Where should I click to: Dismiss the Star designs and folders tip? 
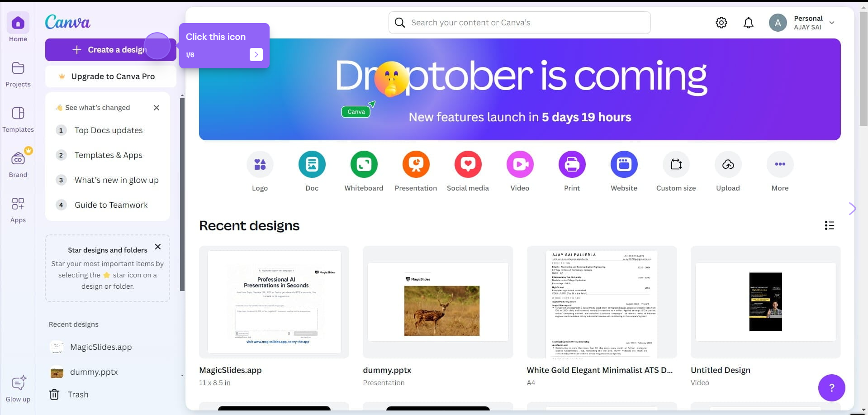tap(158, 247)
